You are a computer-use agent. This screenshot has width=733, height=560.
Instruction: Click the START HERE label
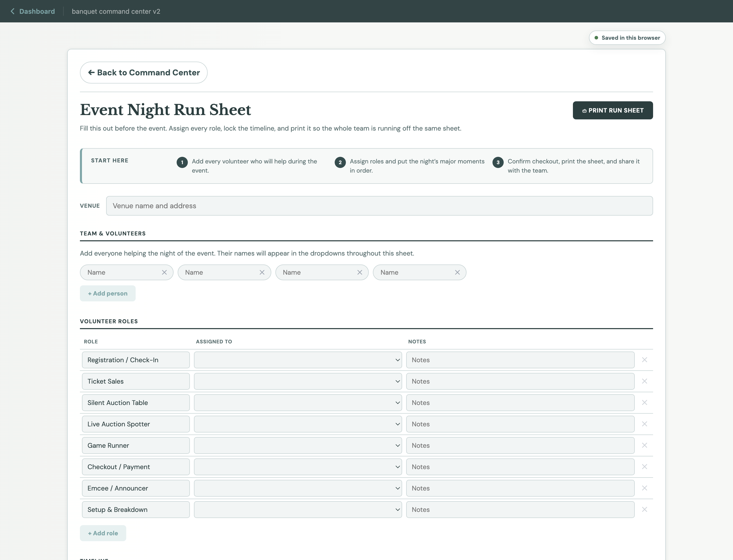[x=110, y=160]
